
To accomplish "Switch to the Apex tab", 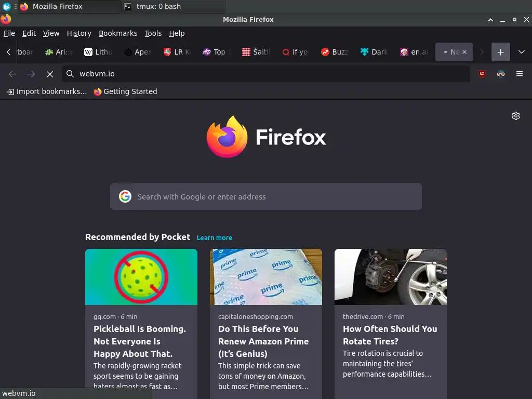I will point(138,52).
